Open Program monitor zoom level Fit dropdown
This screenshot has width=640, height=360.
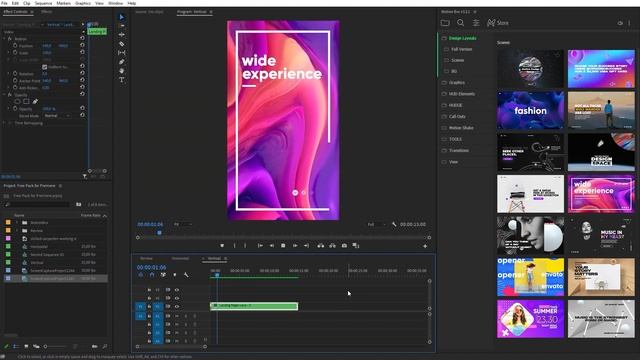pyautogui.click(x=183, y=224)
